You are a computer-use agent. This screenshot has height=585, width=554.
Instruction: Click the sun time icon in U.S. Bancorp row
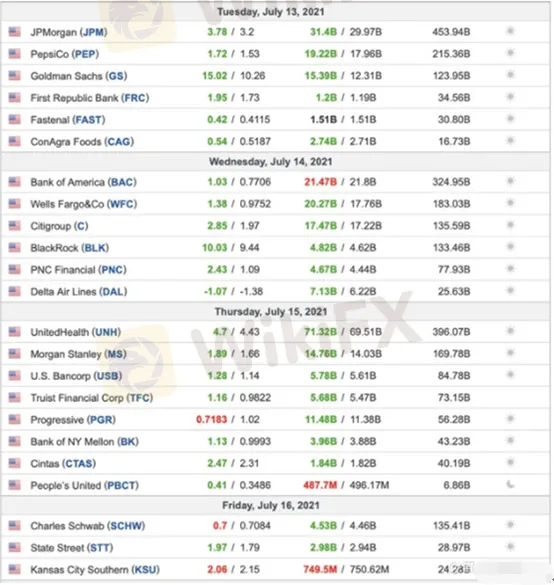click(510, 375)
